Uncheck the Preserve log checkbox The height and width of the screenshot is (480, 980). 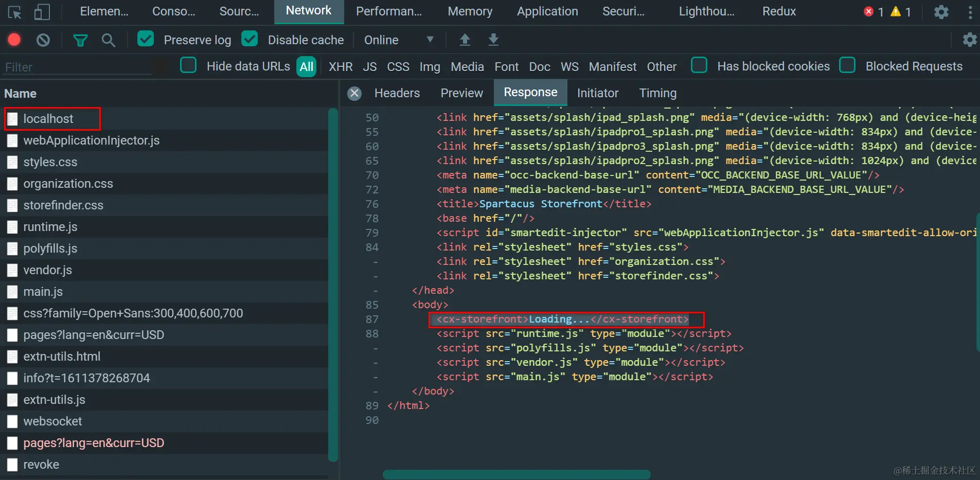tap(146, 39)
